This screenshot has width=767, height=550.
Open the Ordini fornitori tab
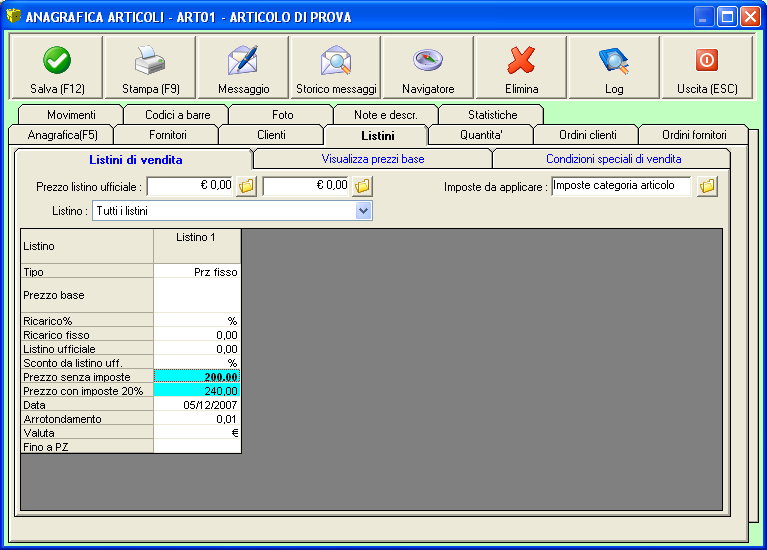pos(694,135)
